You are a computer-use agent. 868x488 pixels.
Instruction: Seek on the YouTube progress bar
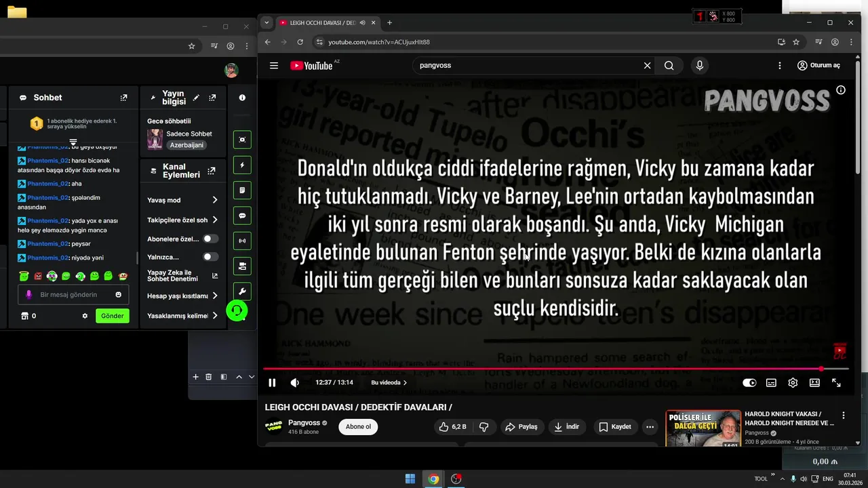(556, 369)
